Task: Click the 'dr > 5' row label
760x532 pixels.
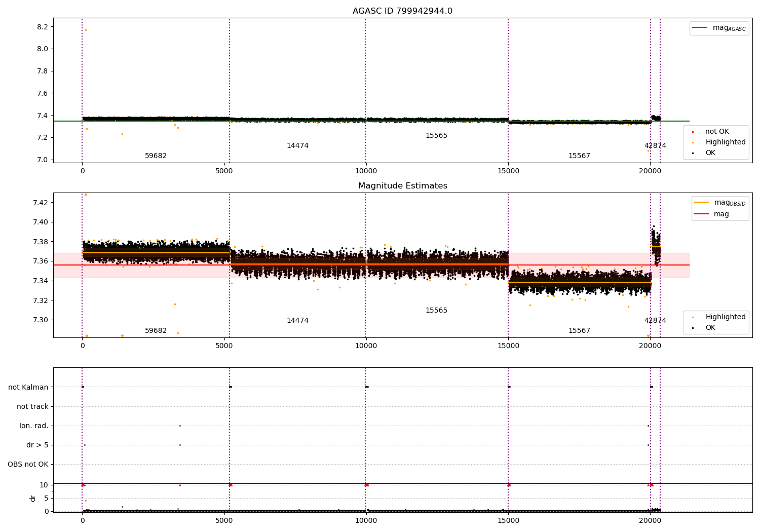Action: [x=37, y=445]
